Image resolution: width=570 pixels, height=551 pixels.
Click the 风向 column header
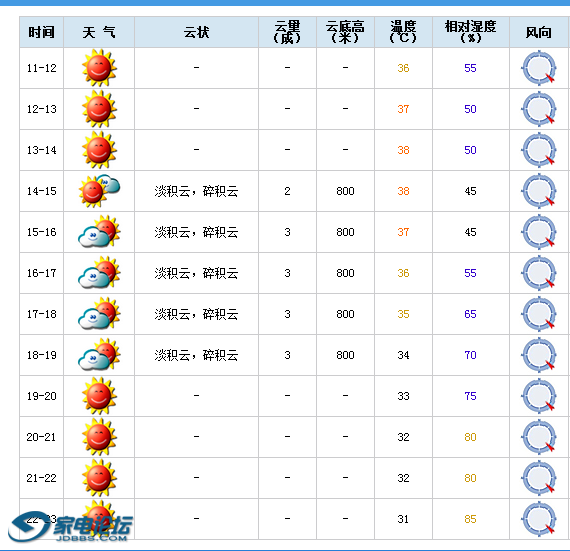(x=539, y=32)
